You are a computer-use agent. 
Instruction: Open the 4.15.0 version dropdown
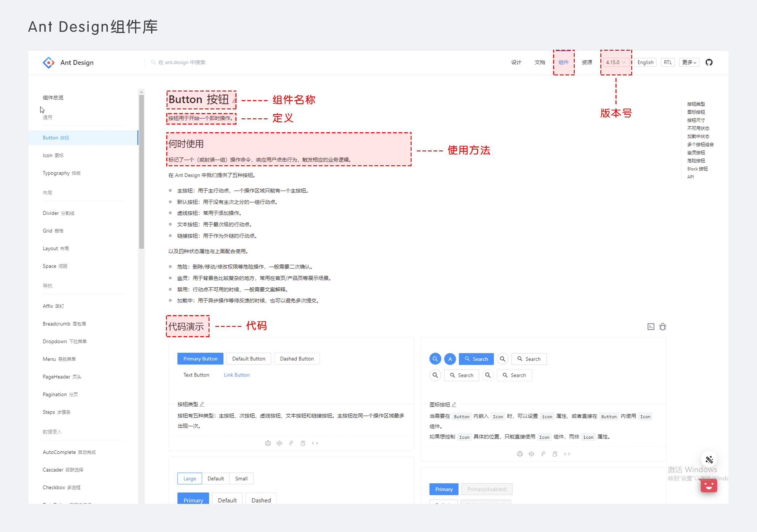point(615,62)
